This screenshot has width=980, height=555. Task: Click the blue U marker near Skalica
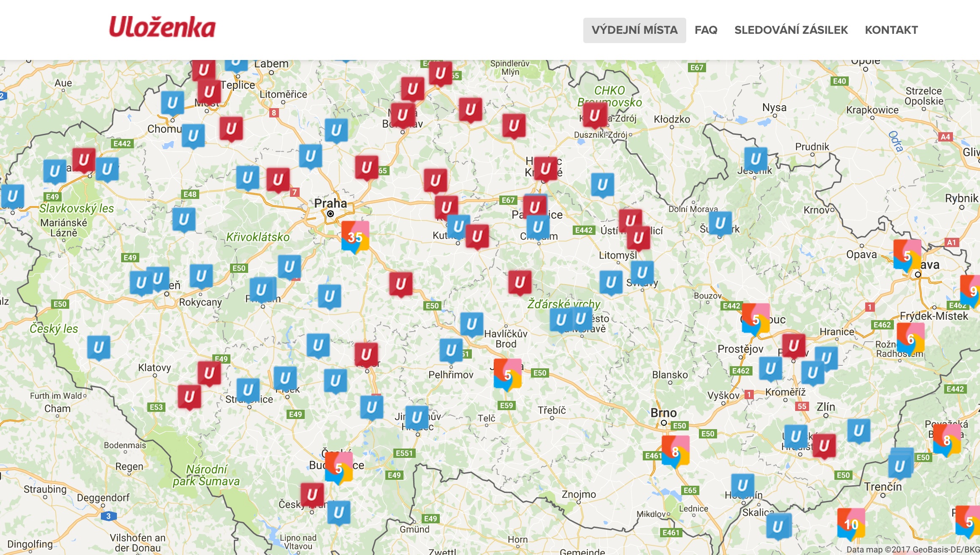pos(777,527)
